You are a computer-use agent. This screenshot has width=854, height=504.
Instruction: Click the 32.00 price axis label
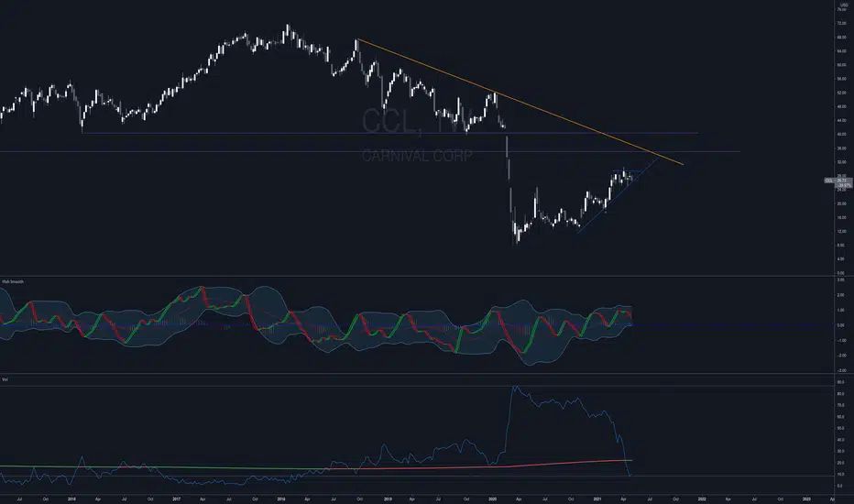pos(841,162)
